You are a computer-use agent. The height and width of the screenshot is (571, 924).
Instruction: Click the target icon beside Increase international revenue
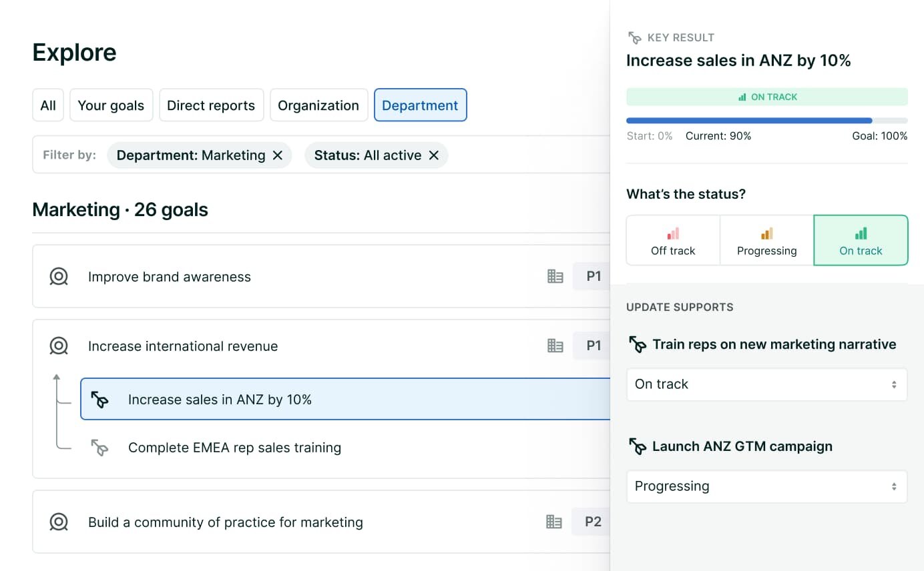coord(59,346)
